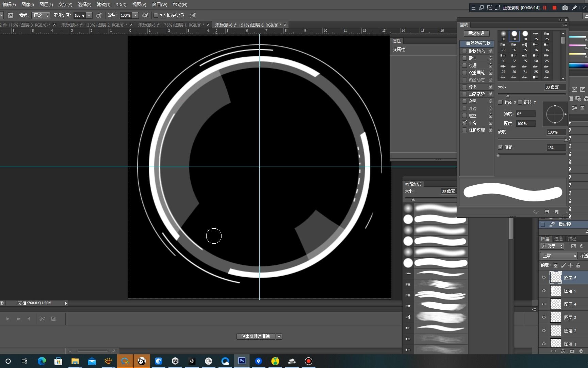Filter layers by pixel layer icon

573,246
